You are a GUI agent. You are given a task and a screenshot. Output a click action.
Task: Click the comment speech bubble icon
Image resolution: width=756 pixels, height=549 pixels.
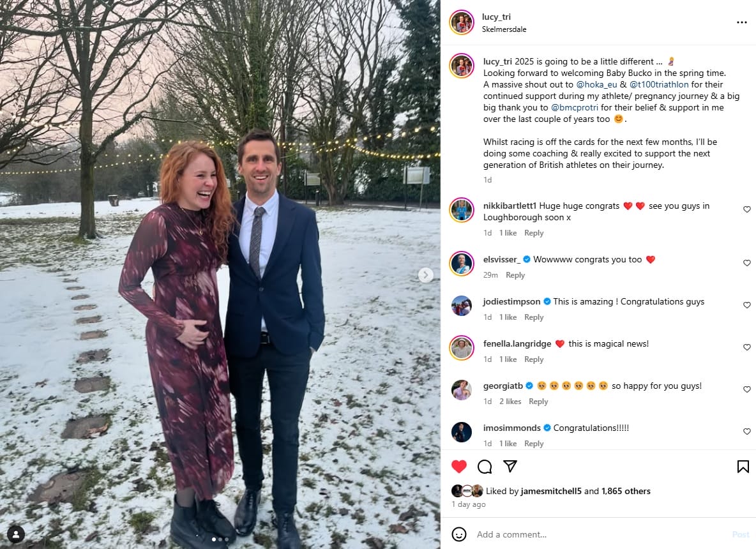pyautogui.click(x=485, y=467)
